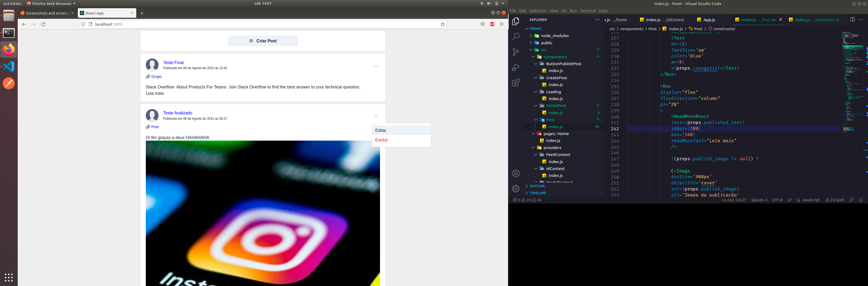Screen dimensions: 868x286
Task: Open the Search view in VS Code
Action: click(516, 37)
